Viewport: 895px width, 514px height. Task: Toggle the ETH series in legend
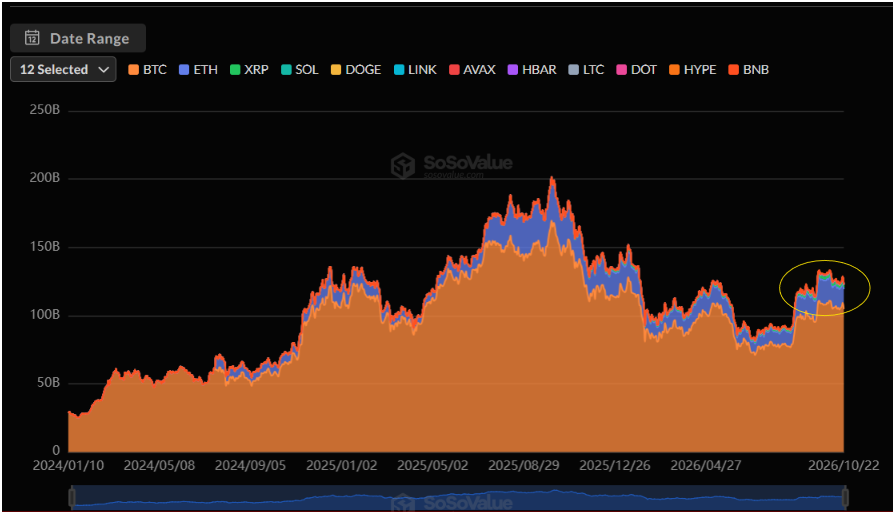(x=198, y=70)
